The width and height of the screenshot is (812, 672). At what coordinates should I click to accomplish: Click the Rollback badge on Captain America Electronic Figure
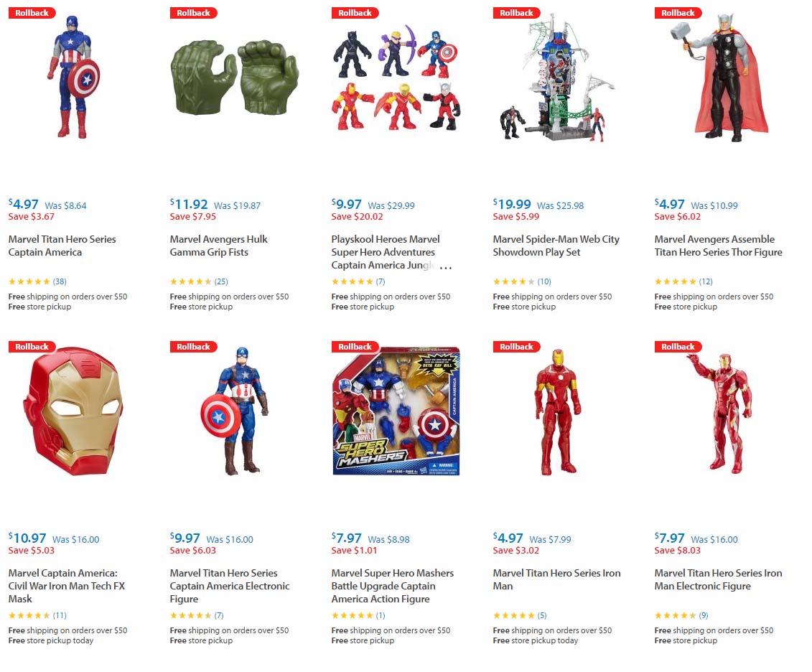(x=193, y=346)
